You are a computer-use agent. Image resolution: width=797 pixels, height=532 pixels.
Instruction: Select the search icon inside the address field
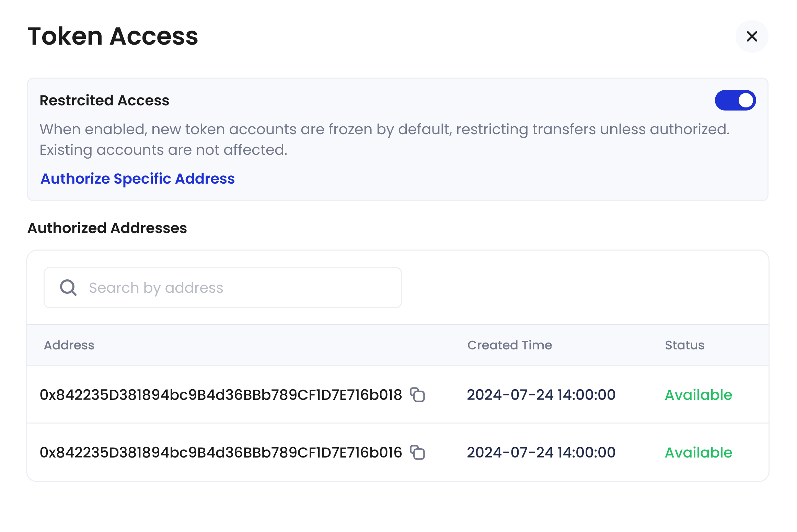[x=68, y=287]
